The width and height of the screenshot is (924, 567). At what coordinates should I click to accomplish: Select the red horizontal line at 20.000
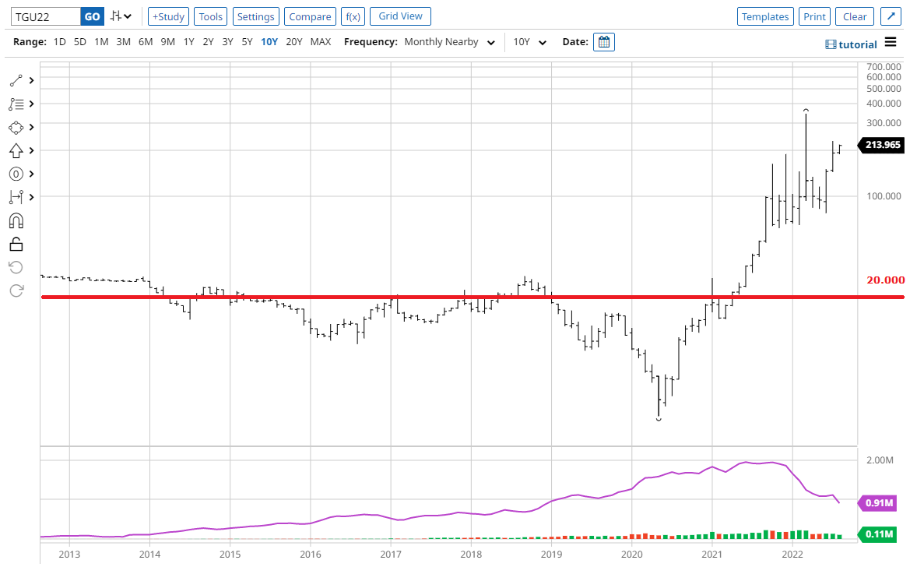(x=467, y=297)
